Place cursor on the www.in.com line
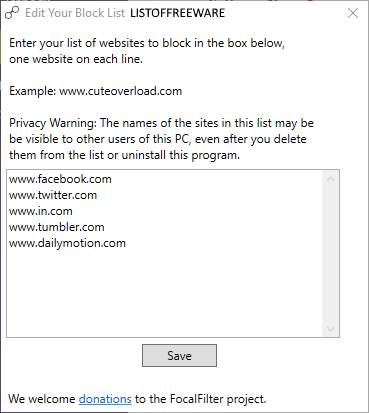Image resolution: width=369 pixels, height=413 pixels. click(x=41, y=211)
